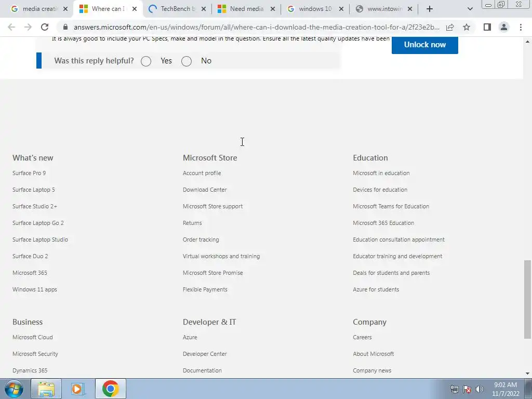Open the Surface Studio 2+ link
This screenshot has width=532, height=399.
click(35, 206)
